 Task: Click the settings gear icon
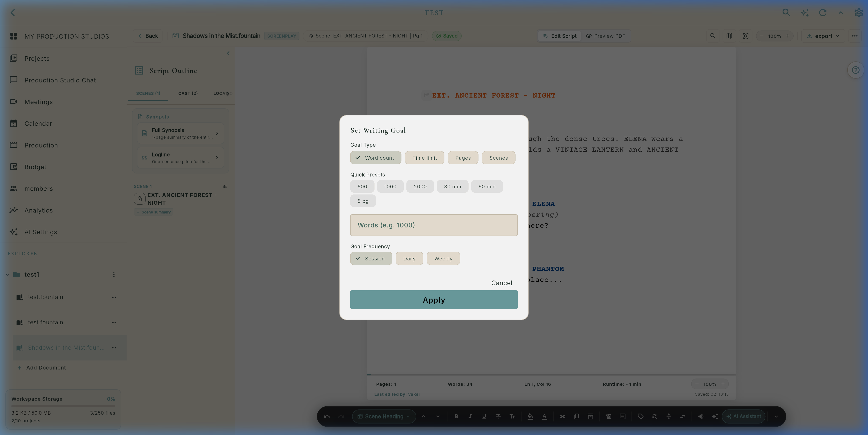pos(859,12)
